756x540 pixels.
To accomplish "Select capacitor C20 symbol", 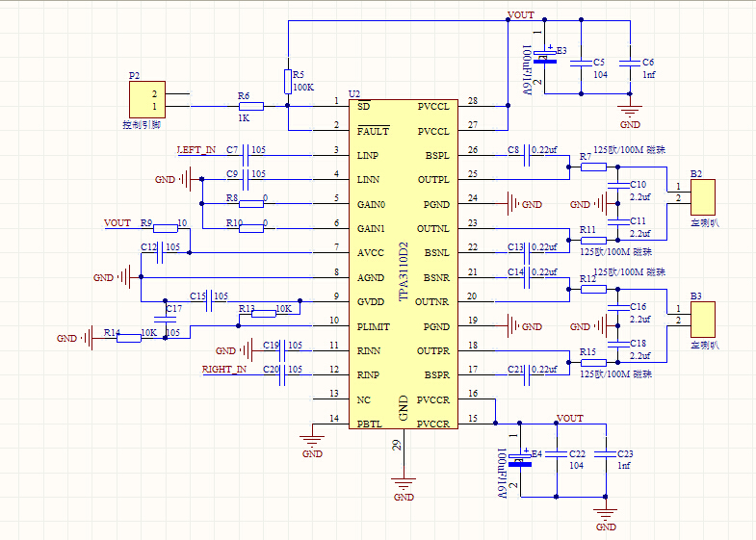I will [282, 374].
